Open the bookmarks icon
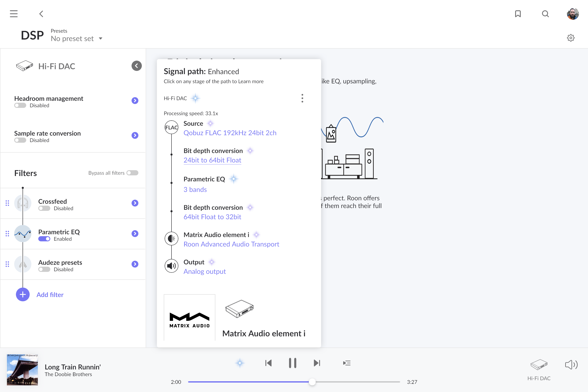 click(518, 14)
